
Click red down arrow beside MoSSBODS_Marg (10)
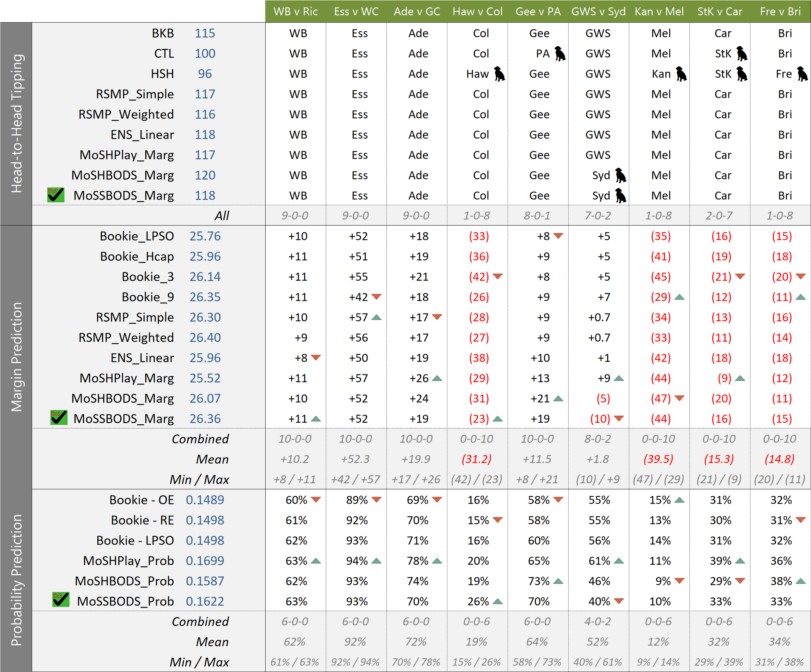tap(619, 419)
